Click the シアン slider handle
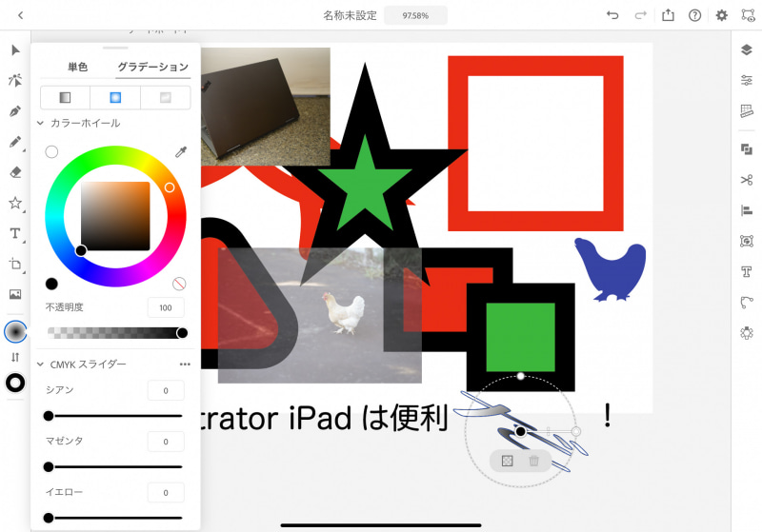The width and height of the screenshot is (762, 532). (49, 416)
